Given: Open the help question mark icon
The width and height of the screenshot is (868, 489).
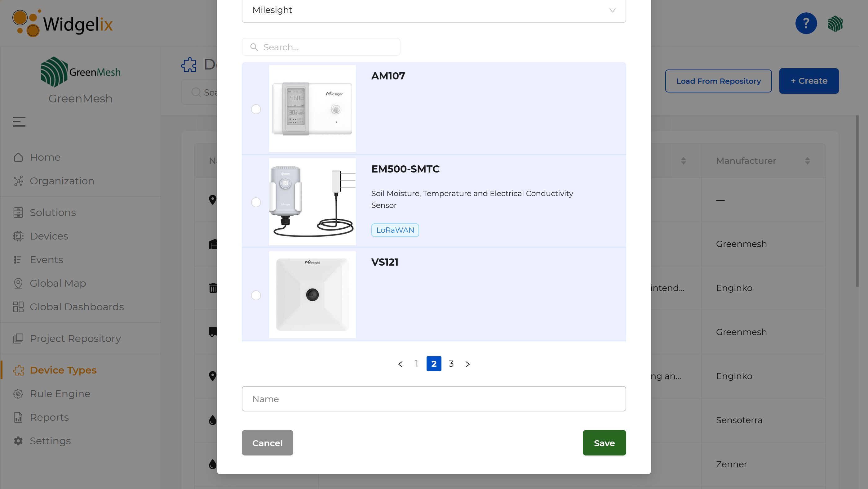Looking at the screenshot, I should click(806, 23).
